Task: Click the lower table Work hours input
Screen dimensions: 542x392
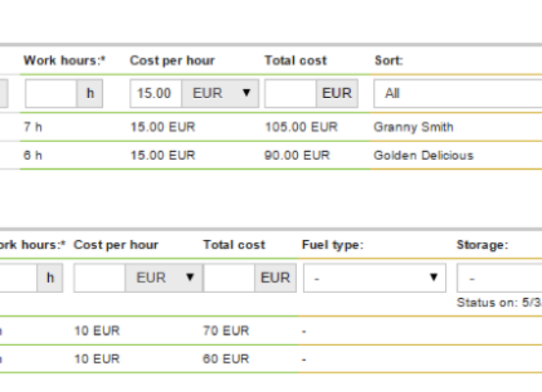Action: click(18, 278)
